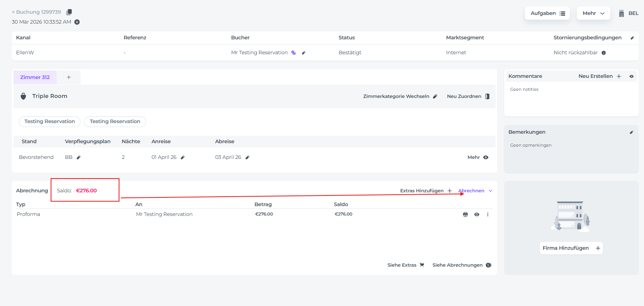The height and width of the screenshot is (306, 644).
Task: Toggle visibility of Kommentare panel
Action: (x=631, y=76)
